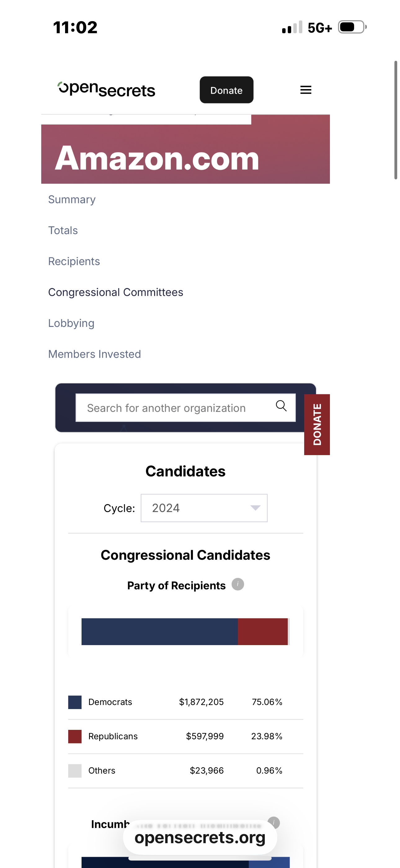The width and height of the screenshot is (400, 868).
Task: Click the red Republicans bar segment
Action: coord(263,632)
